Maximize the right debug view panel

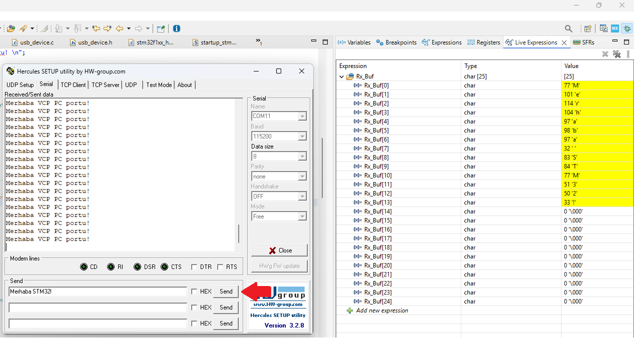[627, 42]
